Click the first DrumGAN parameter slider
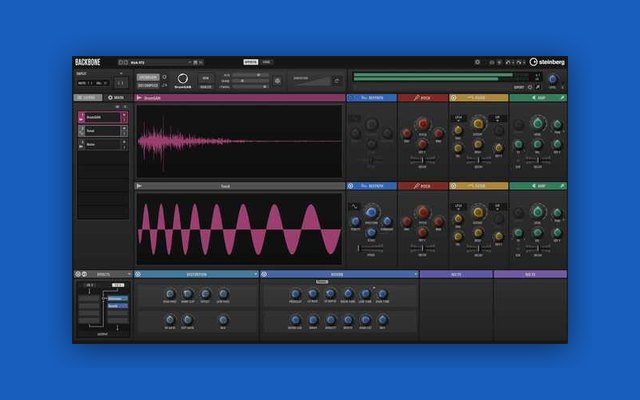This screenshot has width=640, height=400. pyautogui.click(x=250, y=76)
